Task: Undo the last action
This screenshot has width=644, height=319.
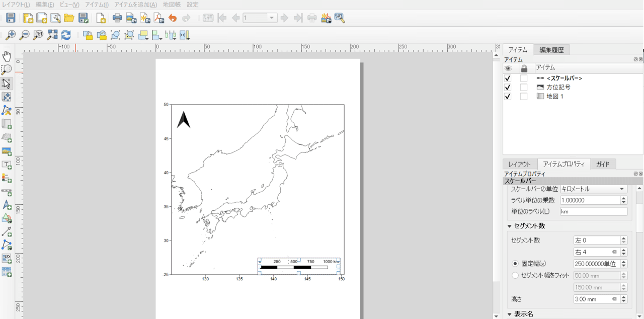Action: (x=172, y=18)
